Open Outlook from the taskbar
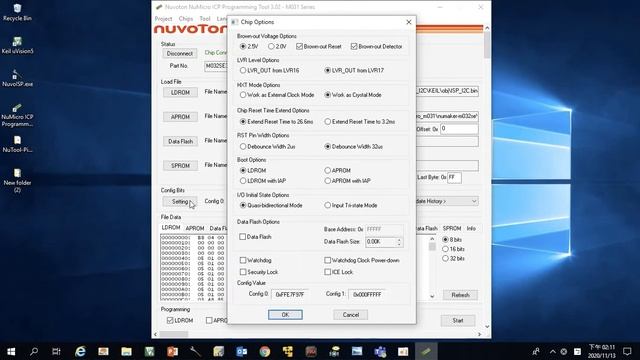640x360 pixels. [241, 351]
